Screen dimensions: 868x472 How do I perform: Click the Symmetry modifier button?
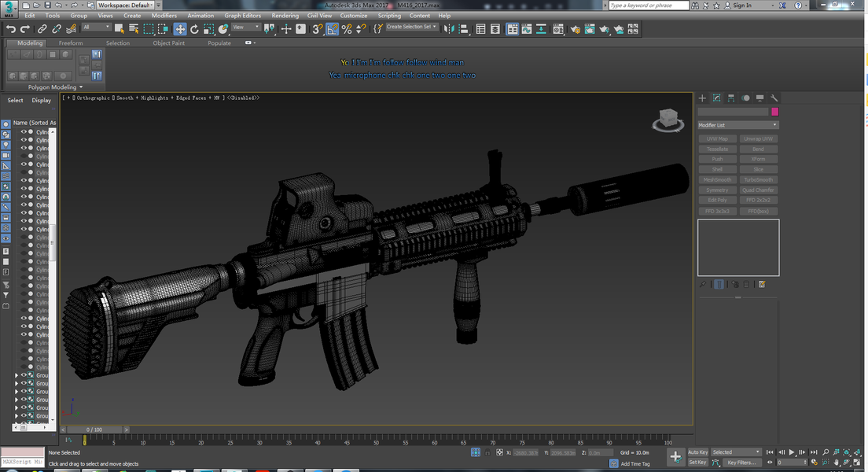(x=717, y=190)
